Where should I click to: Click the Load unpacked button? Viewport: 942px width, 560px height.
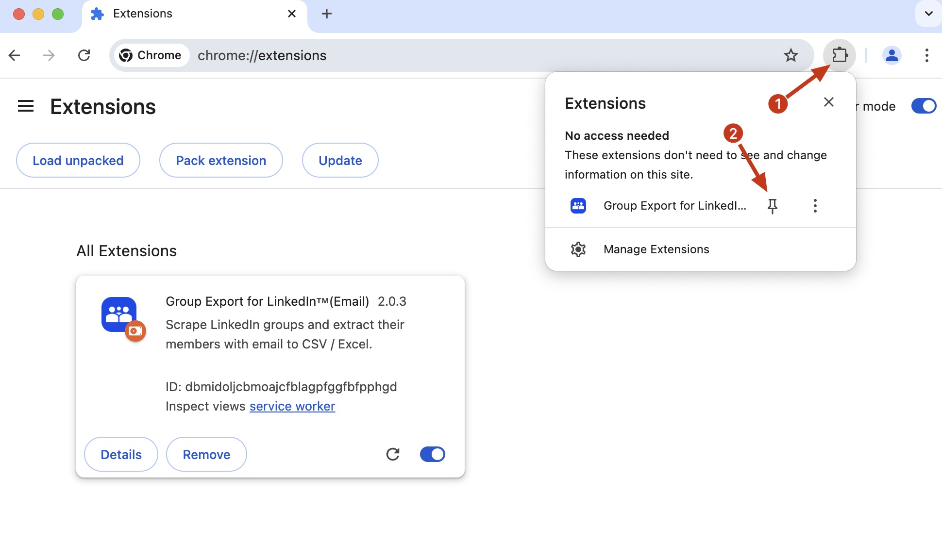tap(78, 160)
